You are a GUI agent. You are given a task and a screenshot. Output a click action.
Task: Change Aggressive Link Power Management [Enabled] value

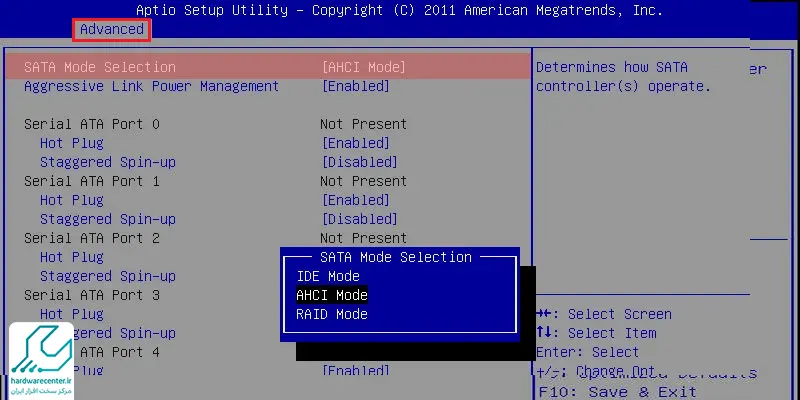pos(356,86)
